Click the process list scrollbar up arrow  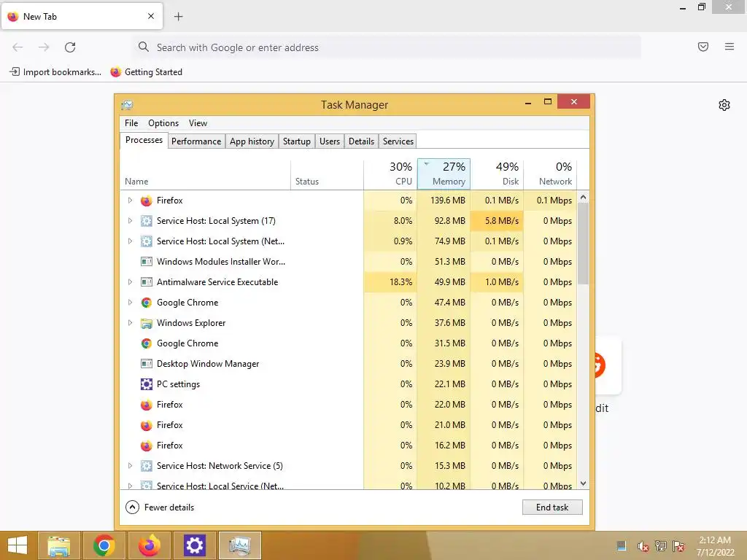[583, 197]
